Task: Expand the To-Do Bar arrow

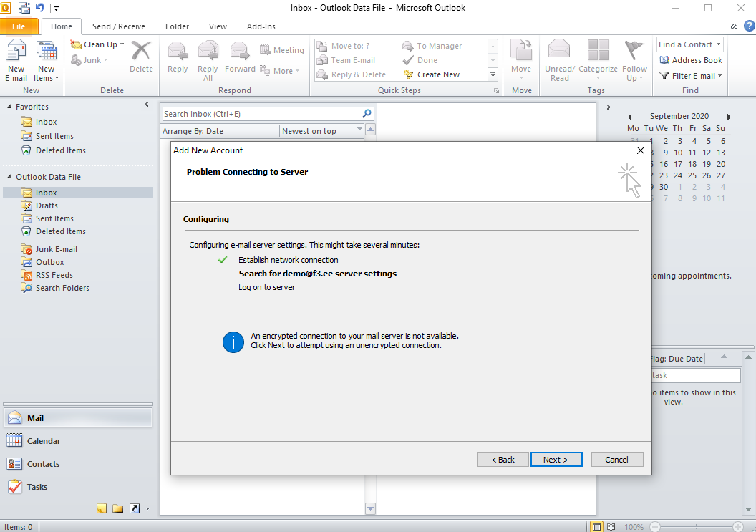Action: pyautogui.click(x=609, y=107)
